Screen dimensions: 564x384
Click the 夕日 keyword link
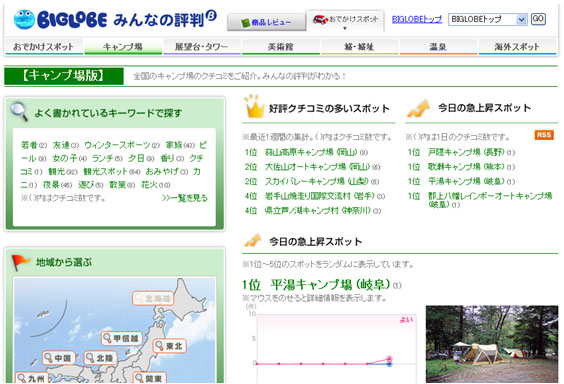137,158
